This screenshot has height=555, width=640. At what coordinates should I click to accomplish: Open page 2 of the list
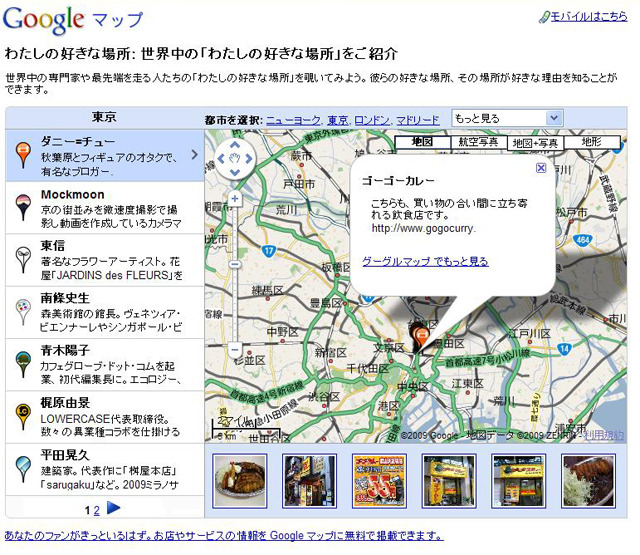click(x=96, y=510)
